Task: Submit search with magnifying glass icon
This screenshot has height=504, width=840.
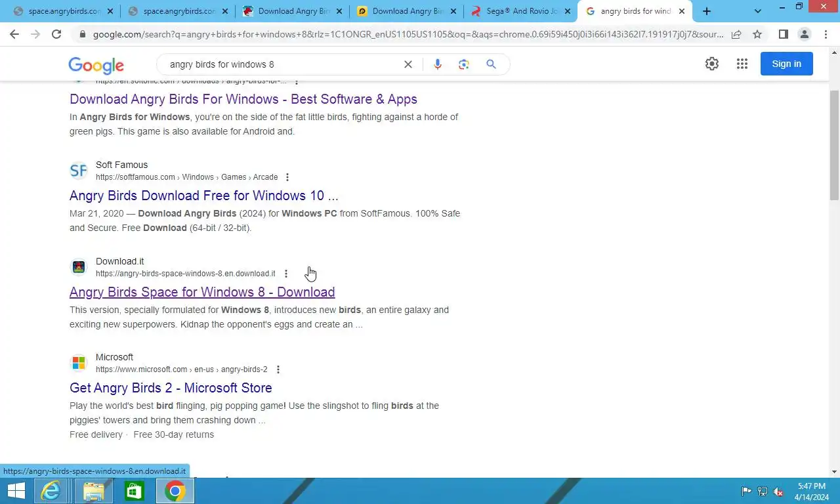Action: coord(491,64)
